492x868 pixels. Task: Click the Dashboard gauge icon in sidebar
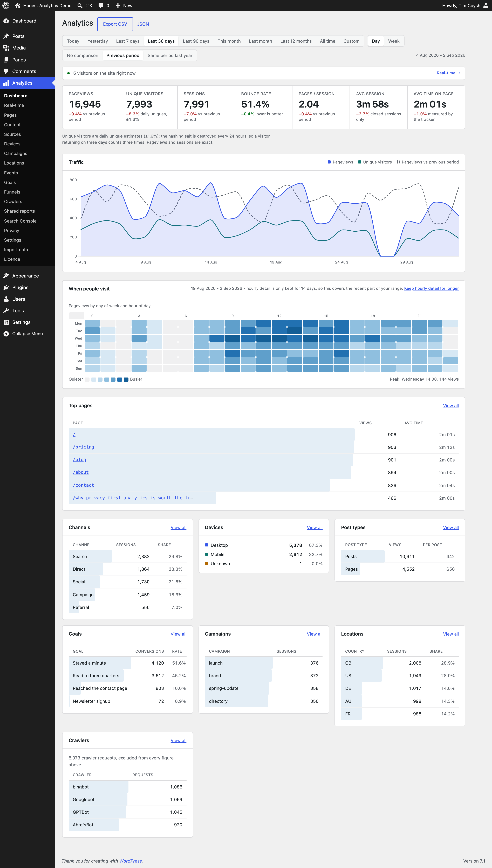click(6, 21)
